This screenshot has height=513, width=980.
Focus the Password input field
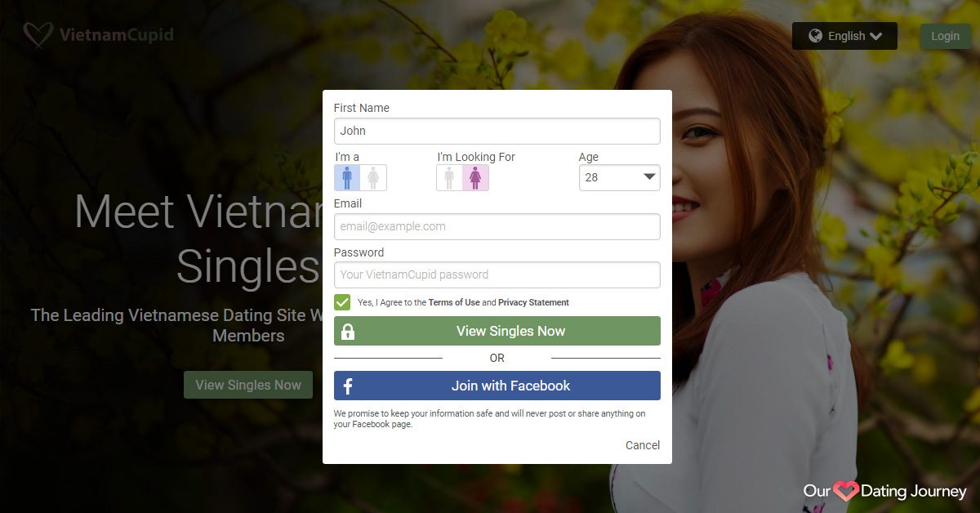click(497, 274)
